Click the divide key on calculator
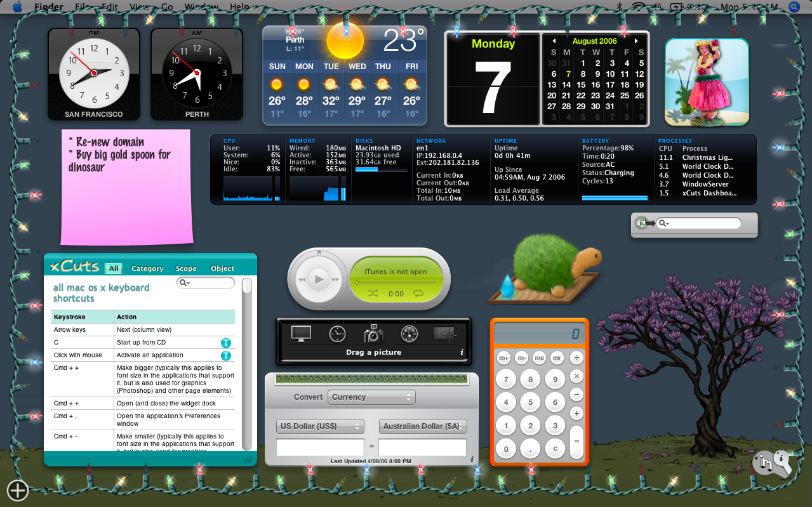 coord(576,357)
